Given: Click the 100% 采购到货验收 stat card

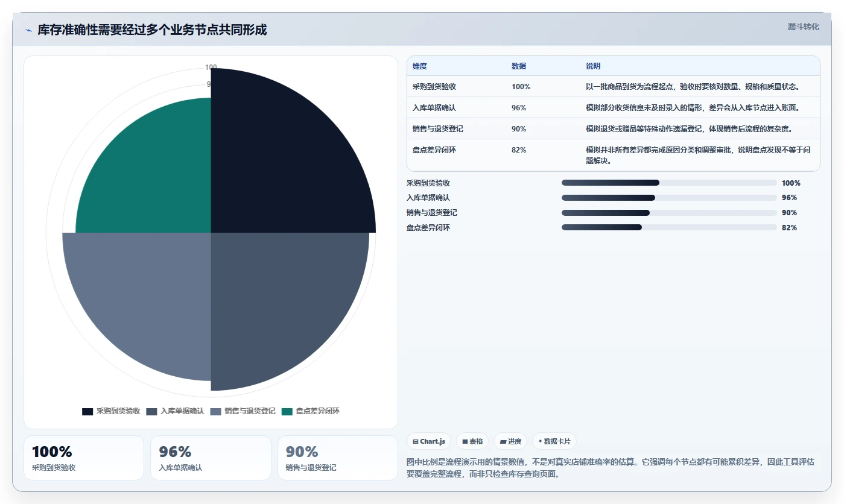Looking at the screenshot, I should tap(84, 458).
